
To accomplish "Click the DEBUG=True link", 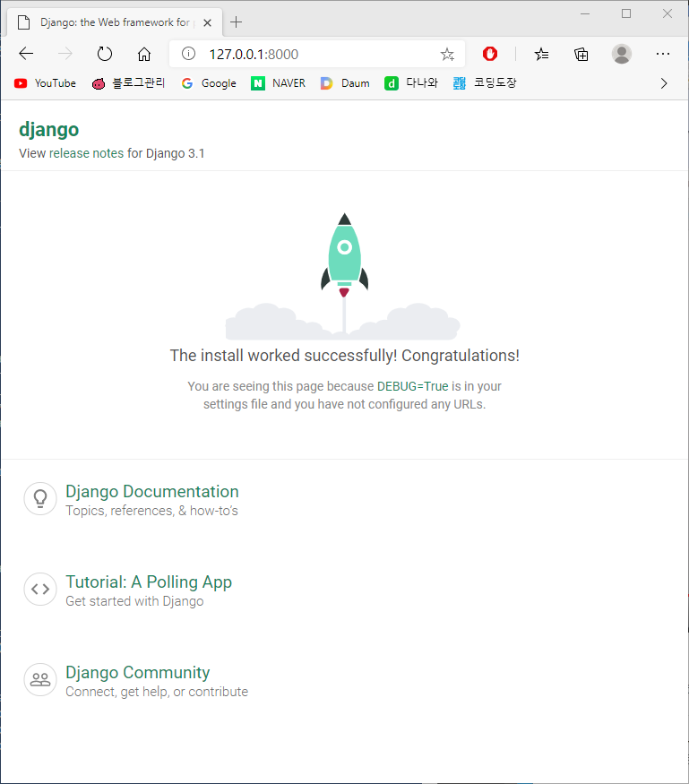I will [x=412, y=386].
